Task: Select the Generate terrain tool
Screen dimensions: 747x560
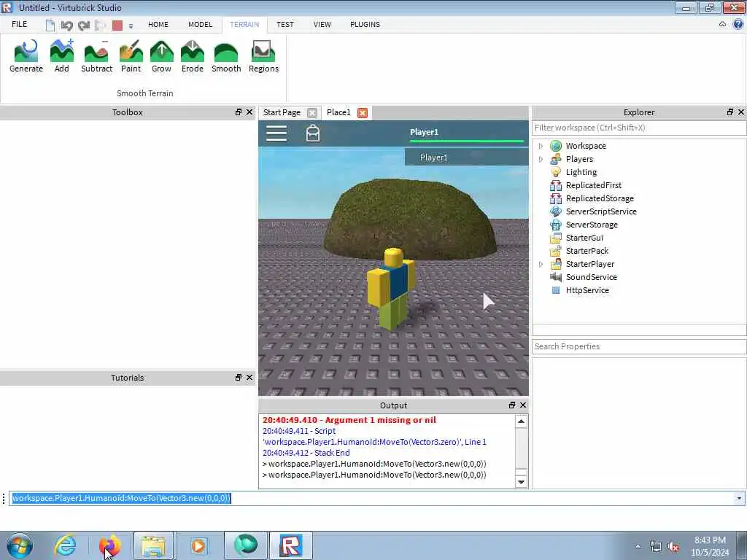Action: coord(26,56)
